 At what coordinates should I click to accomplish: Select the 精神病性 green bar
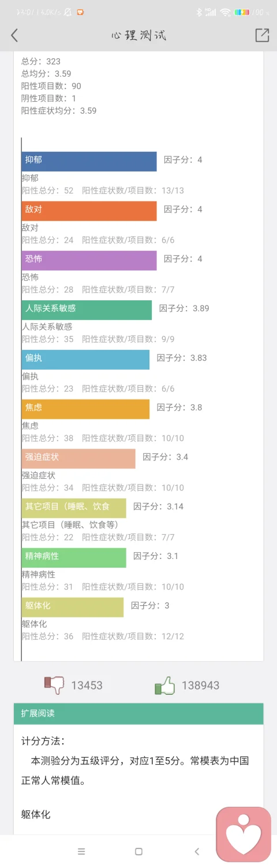(74, 558)
